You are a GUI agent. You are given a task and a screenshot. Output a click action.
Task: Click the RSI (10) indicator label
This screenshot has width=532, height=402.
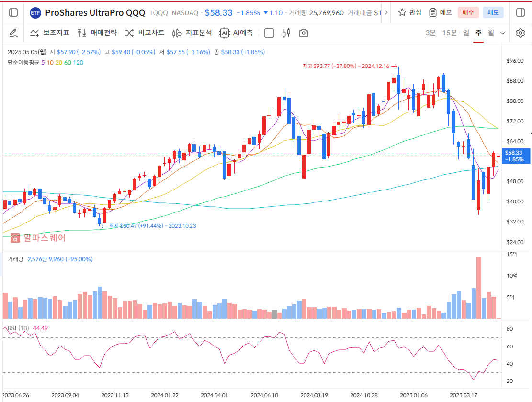[18, 328]
